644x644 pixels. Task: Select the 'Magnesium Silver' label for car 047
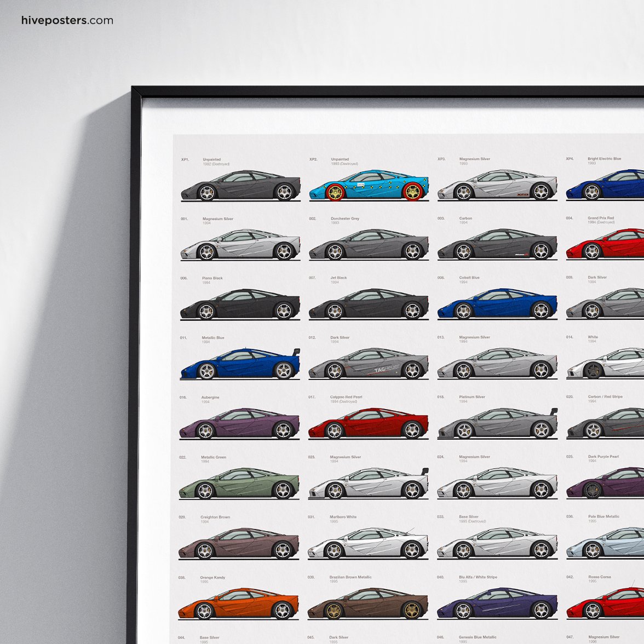click(603, 637)
